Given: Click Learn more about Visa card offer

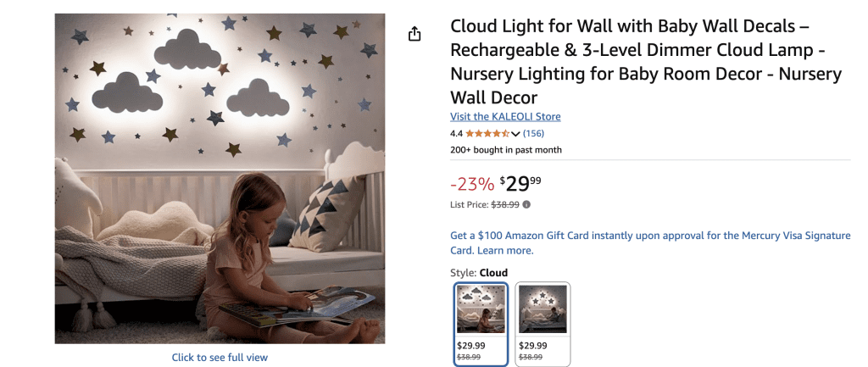Looking at the screenshot, I should 505,250.
